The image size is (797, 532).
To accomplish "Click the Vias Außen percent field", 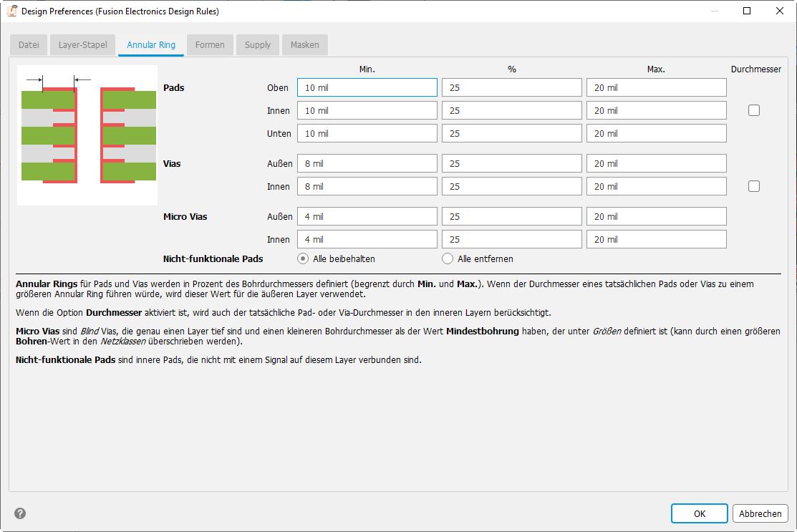I will (512, 164).
